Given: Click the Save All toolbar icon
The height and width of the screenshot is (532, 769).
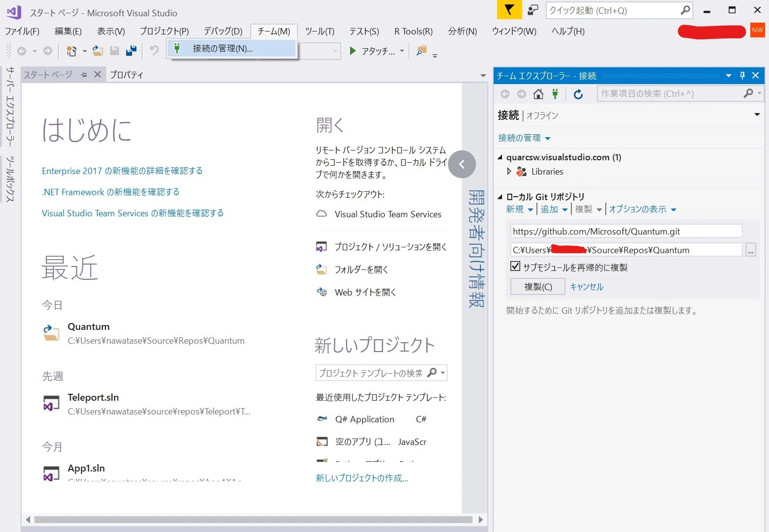Looking at the screenshot, I should tap(131, 51).
